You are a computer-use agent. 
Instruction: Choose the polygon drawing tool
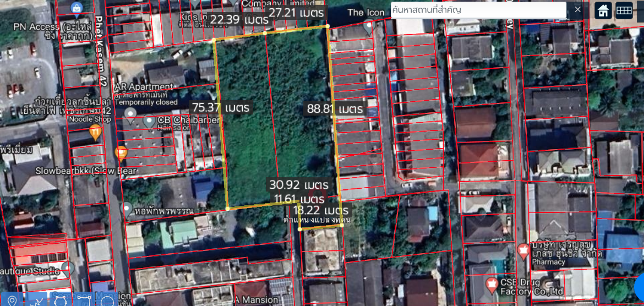[x=59, y=300]
